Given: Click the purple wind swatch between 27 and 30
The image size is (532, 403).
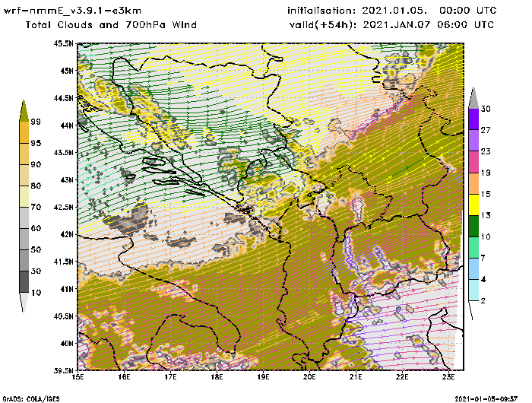Looking at the screenshot, I should (x=473, y=119).
